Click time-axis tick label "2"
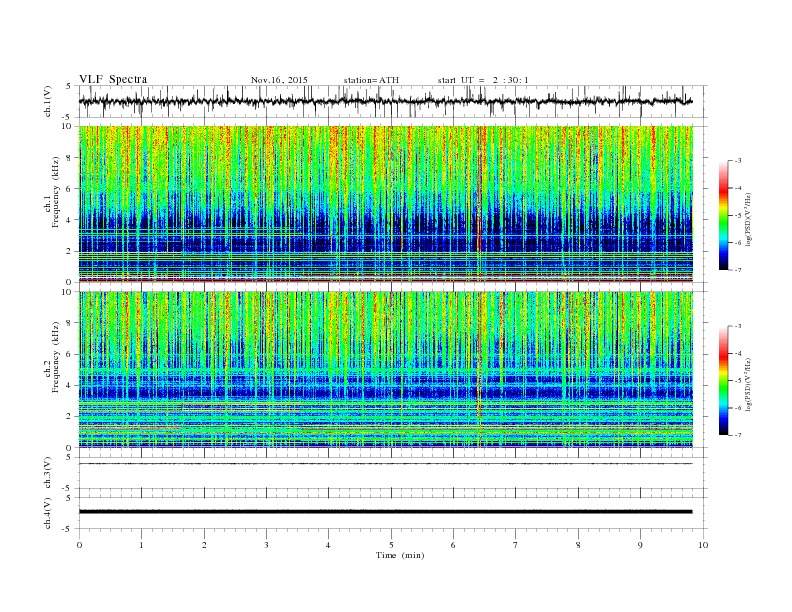 click(x=204, y=545)
